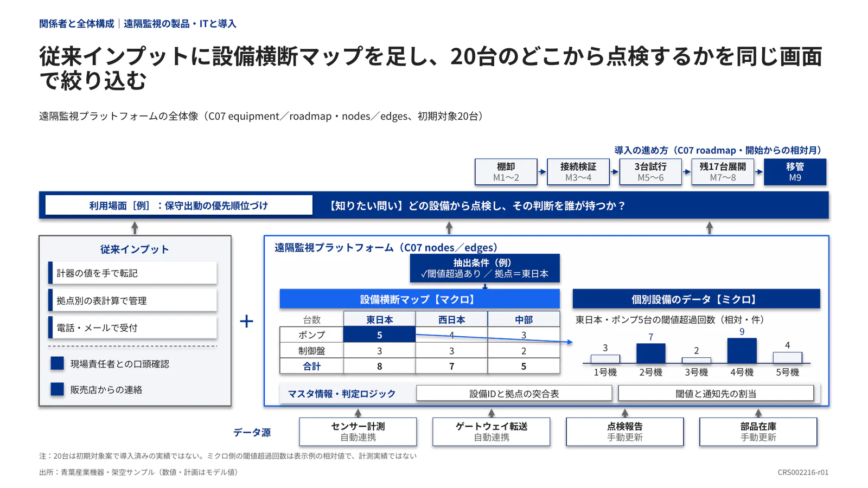This screenshot has width=868, height=488.
Task: Click 電話・メールで受付 item
Action: [132, 328]
